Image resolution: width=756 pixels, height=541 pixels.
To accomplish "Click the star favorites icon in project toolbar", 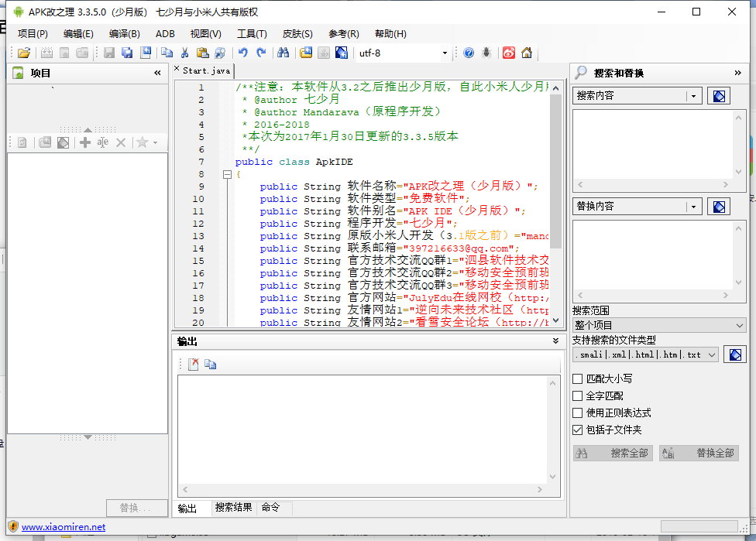I will [x=143, y=142].
